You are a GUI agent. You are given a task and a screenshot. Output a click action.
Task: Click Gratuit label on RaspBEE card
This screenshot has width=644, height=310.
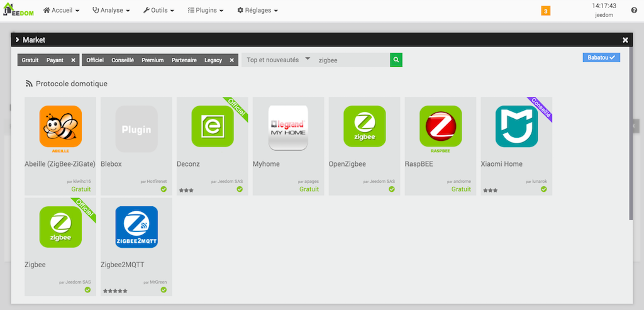tap(461, 189)
